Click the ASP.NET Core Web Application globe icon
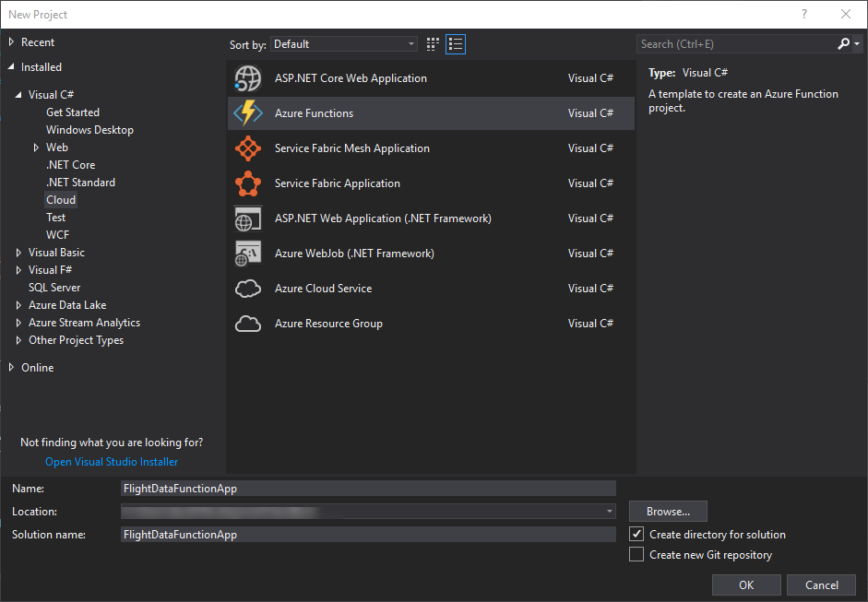The height and width of the screenshot is (602, 868). point(247,78)
